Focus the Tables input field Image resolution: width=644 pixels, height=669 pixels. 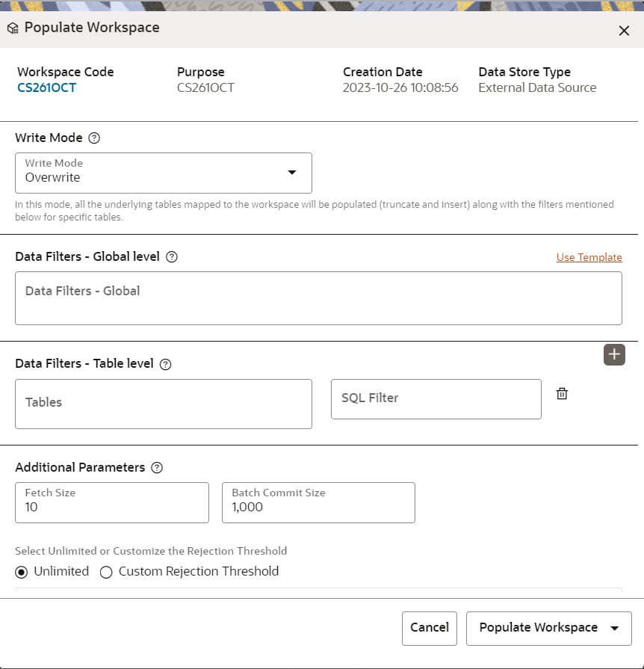[x=163, y=404]
